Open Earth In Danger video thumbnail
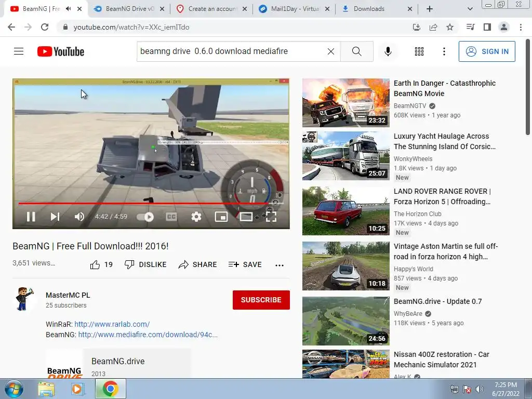The height and width of the screenshot is (399, 532). [x=345, y=103]
